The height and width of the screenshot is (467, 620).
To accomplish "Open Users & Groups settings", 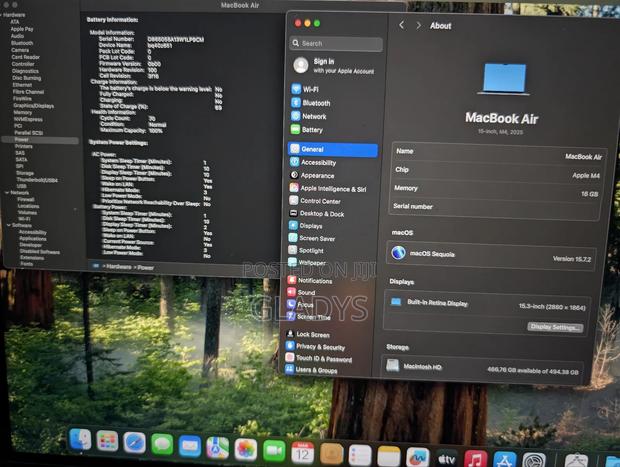I will (x=311, y=370).
